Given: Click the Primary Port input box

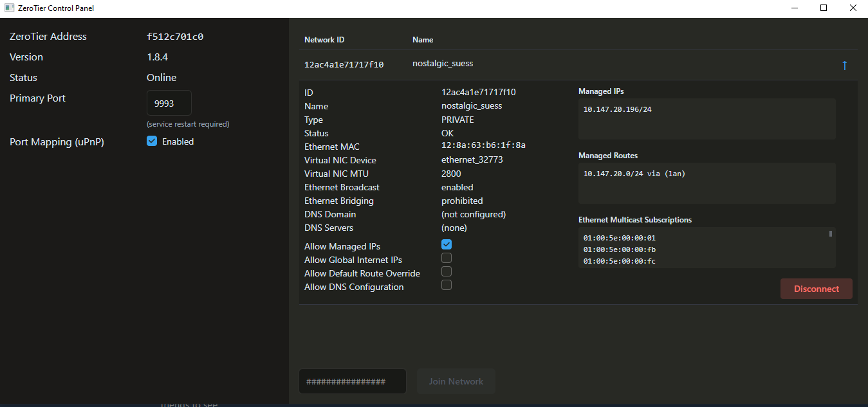Looking at the screenshot, I should click(169, 103).
